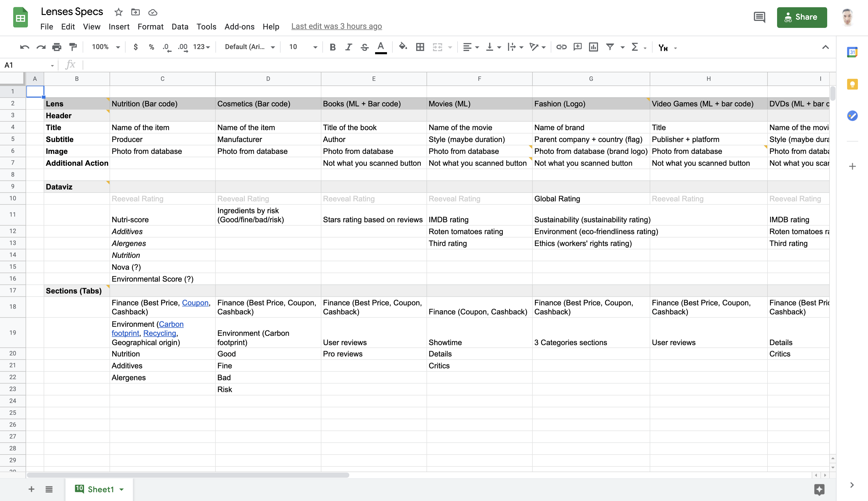Image resolution: width=868 pixels, height=501 pixels.
Task: Expand the Sheet1 tab options arrow
Action: point(121,489)
